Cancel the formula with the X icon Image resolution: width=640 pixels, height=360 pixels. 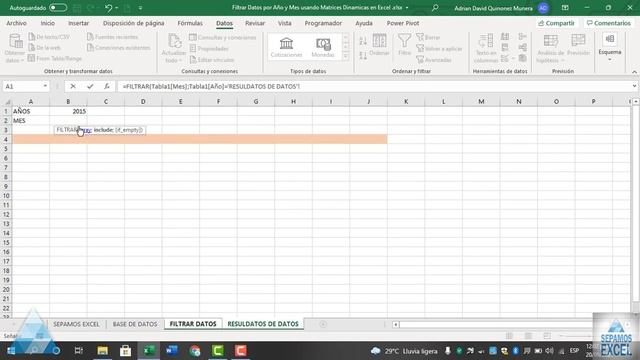[73, 86]
